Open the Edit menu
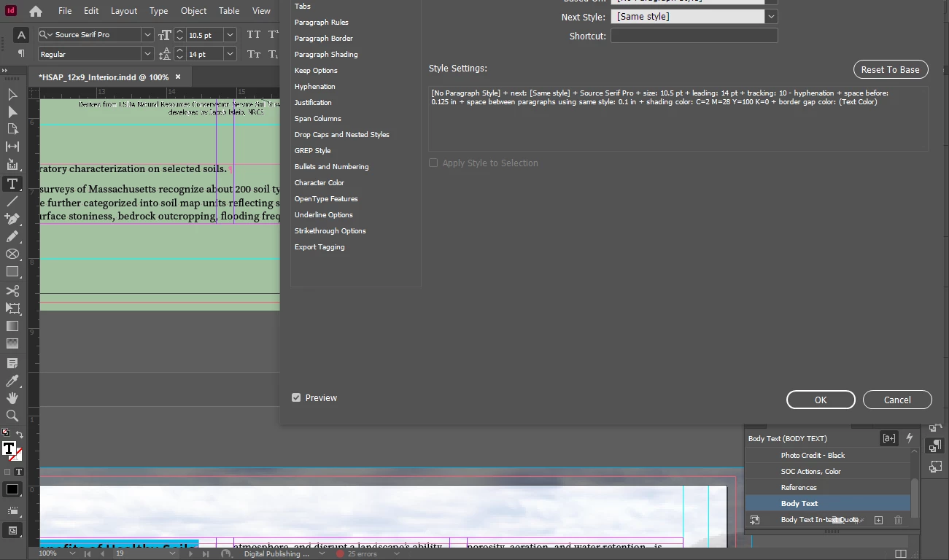 (x=91, y=11)
